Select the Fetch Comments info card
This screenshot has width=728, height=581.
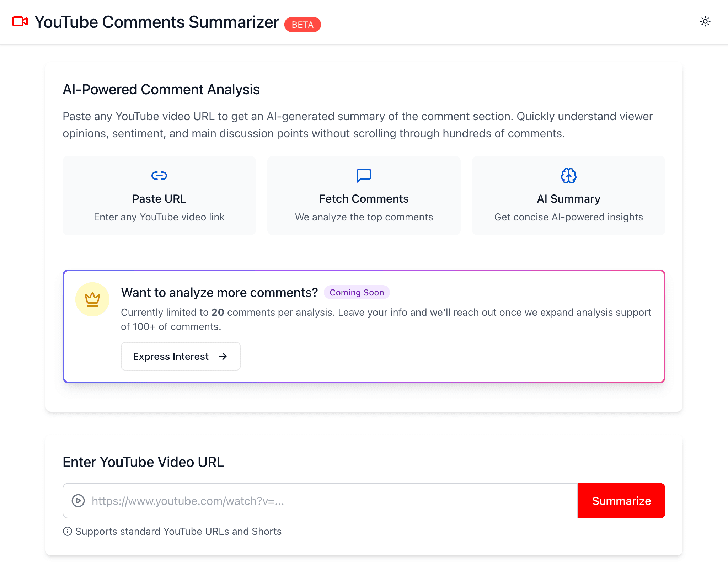[x=364, y=196]
